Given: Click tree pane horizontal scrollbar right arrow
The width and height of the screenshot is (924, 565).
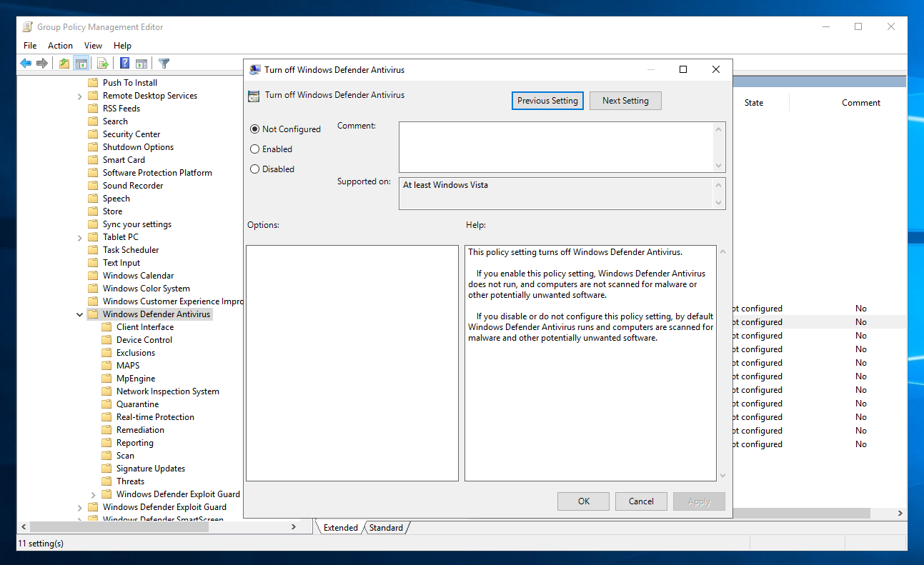Looking at the screenshot, I should coord(294,527).
